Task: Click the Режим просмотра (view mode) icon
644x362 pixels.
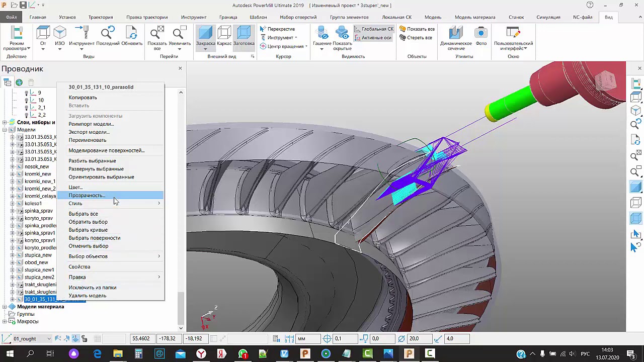Action: pyautogui.click(x=17, y=34)
